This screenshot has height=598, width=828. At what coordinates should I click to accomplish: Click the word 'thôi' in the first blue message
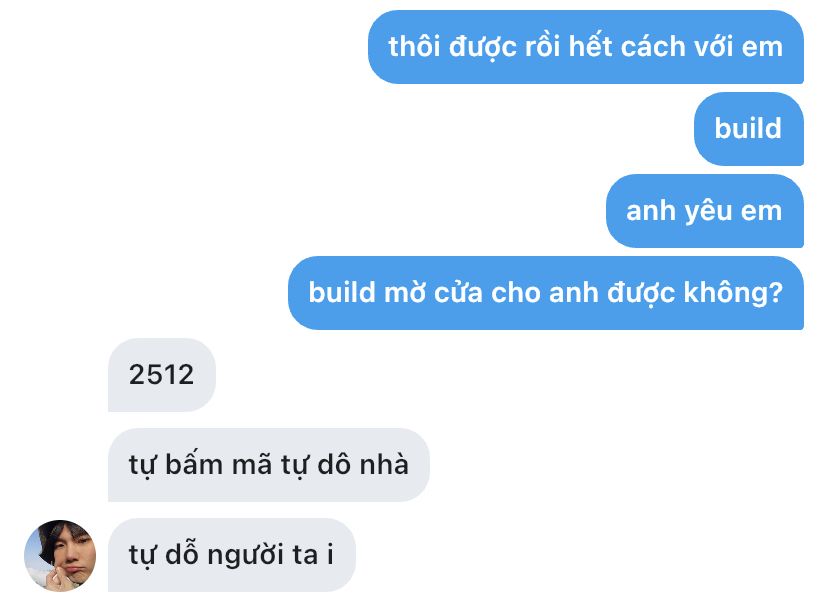[415, 46]
